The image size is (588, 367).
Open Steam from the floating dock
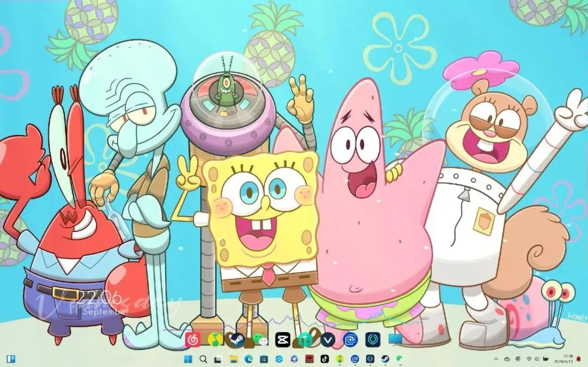click(237, 340)
